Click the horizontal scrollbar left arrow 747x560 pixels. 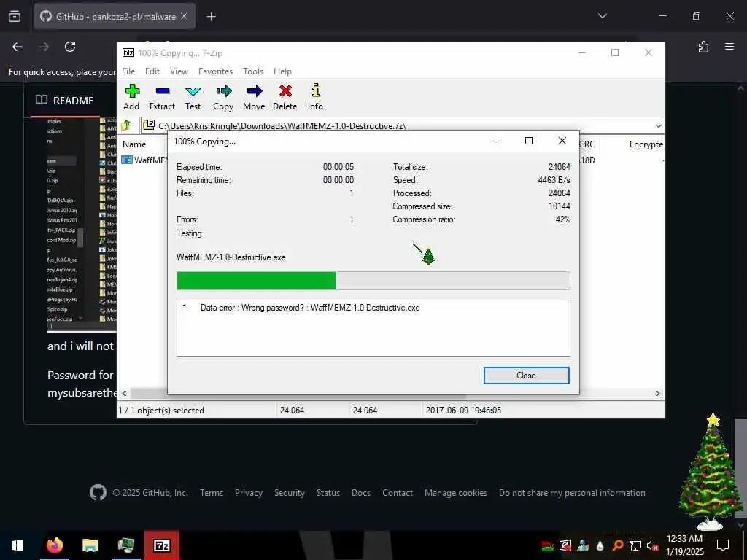pyautogui.click(x=124, y=393)
